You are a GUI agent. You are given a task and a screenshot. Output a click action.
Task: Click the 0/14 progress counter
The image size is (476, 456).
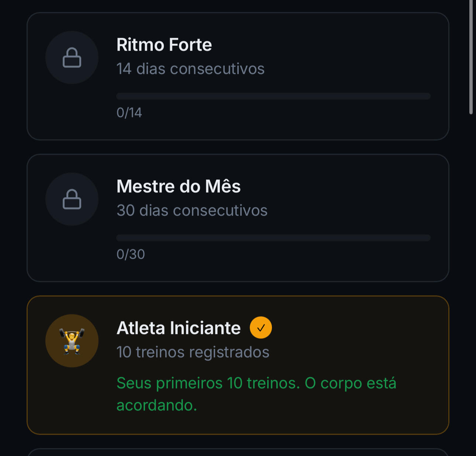point(129,113)
